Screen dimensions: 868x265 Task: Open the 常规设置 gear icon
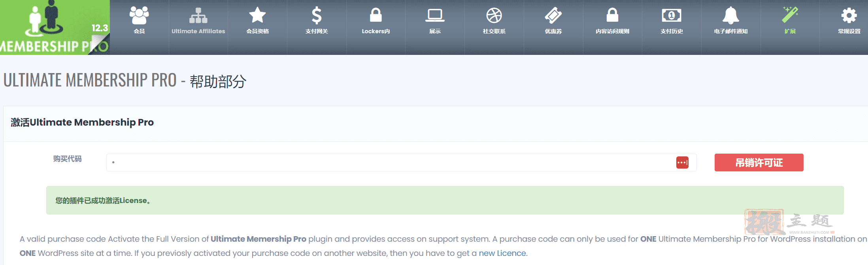click(849, 15)
